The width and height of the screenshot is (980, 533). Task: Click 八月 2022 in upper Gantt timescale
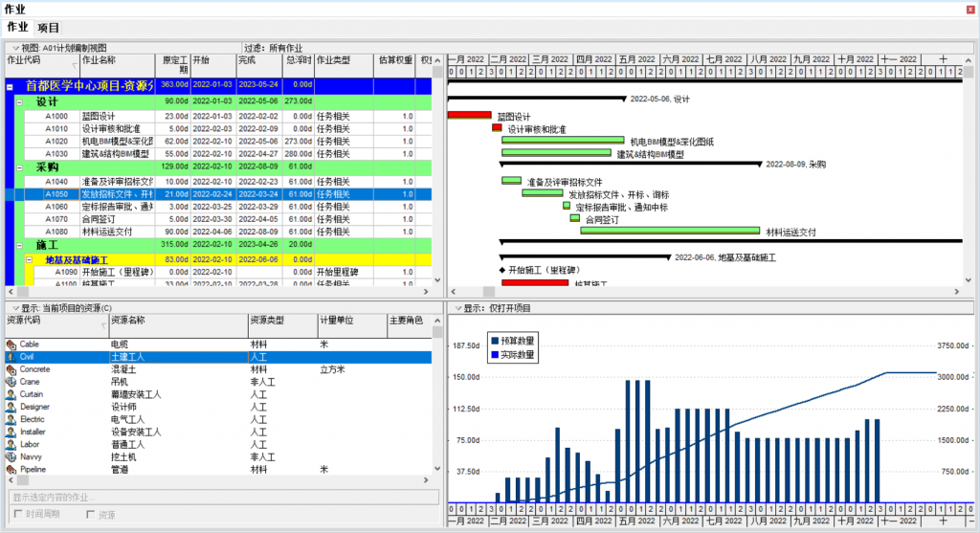[x=768, y=59]
